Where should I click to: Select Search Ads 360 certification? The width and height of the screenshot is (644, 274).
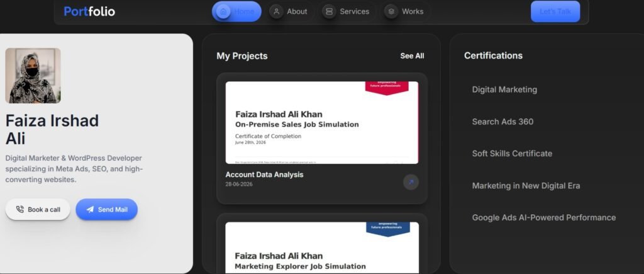(x=502, y=122)
